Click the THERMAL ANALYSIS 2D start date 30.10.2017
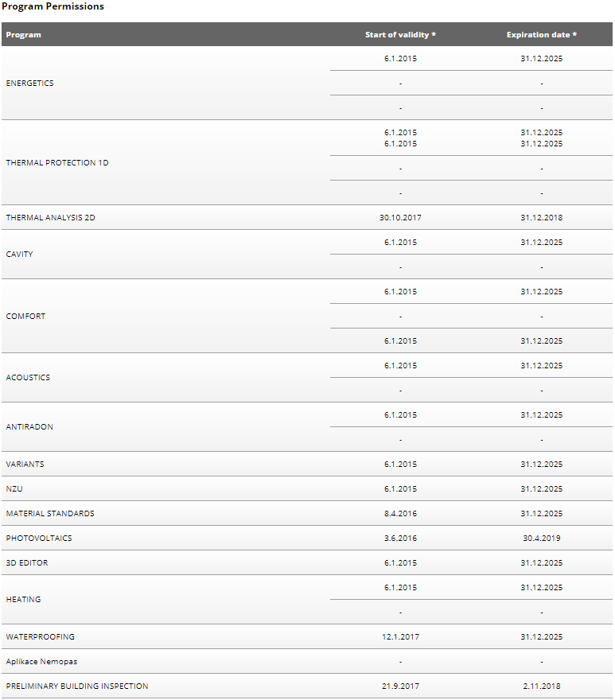 (400, 217)
